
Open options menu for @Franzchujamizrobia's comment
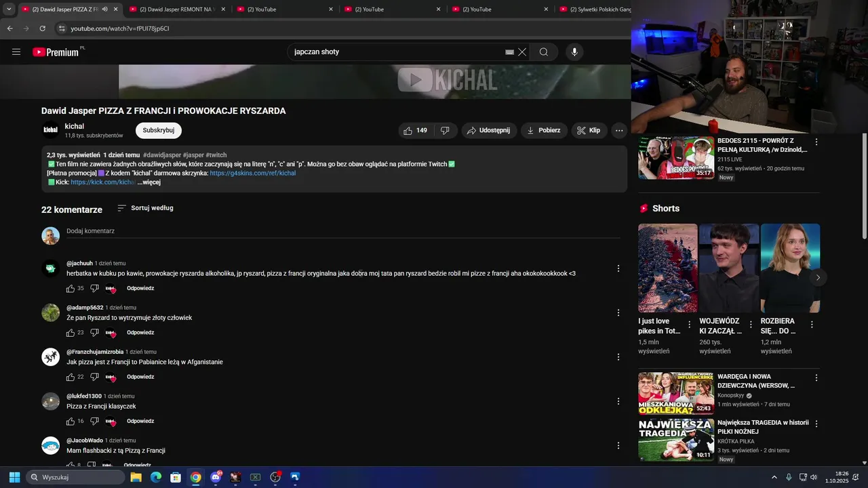[x=618, y=357]
